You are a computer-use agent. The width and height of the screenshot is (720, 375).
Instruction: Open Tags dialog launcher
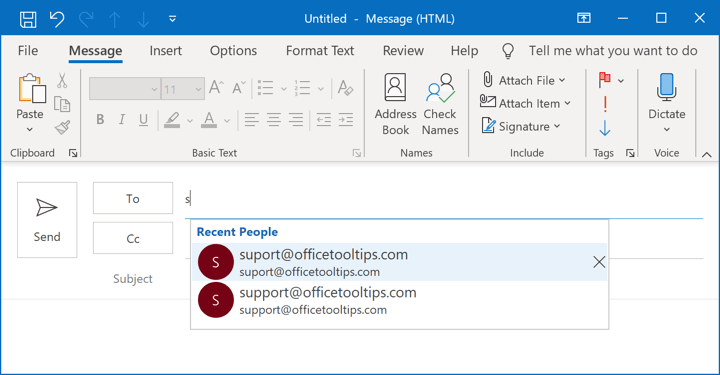[x=630, y=153]
